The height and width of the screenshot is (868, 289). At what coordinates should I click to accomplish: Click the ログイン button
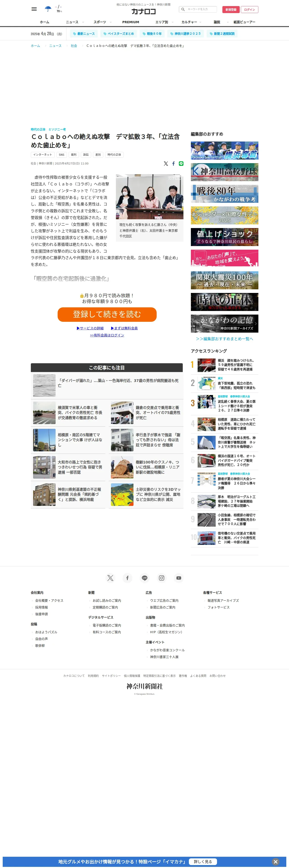point(250,9)
